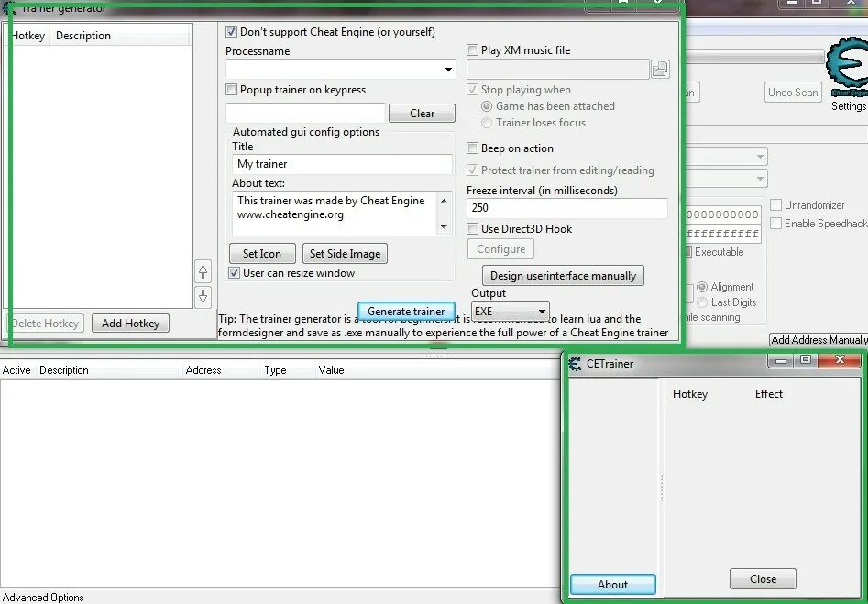Screen dimensions: 868x604
Task: Click Undo Scan button
Action: click(x=793, y=93)
